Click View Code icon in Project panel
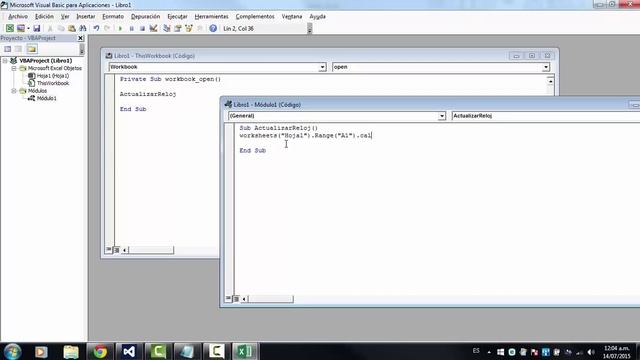 pyautogui.click(x=7, y=49)
